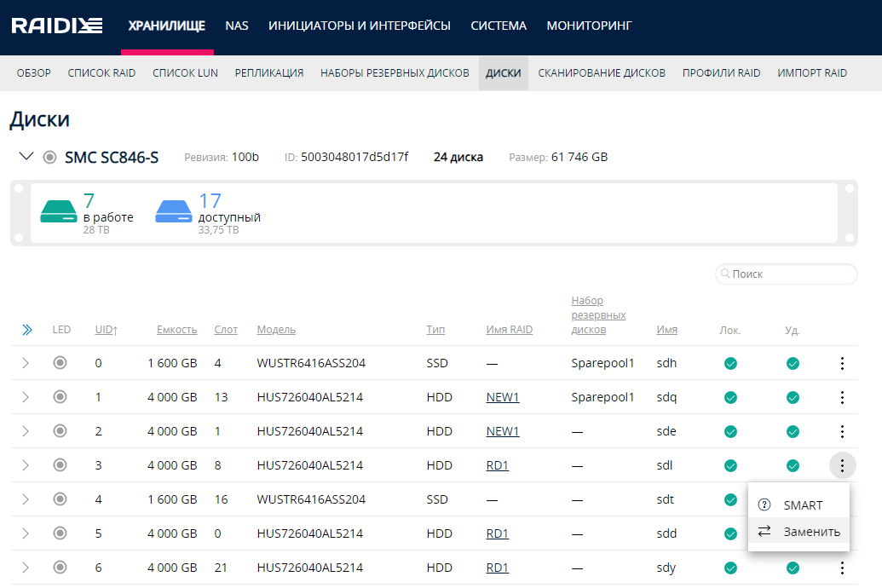Select SMART from the context menu
882x588 pixels.
click(x=798, y=504)
